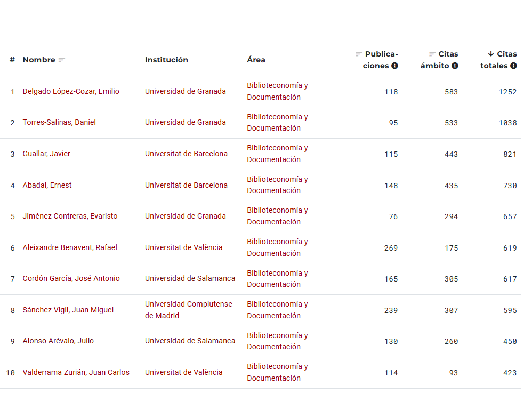
Task: Click the down arrow beside Citas totales
Action: [x=491, y=54]
